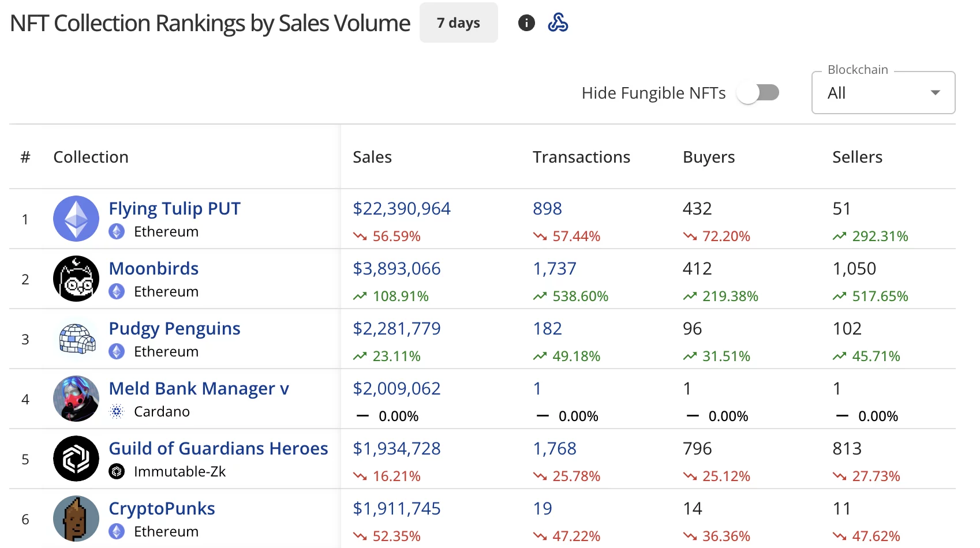Click the info icon next to the title
980x548 pixels.
pyautogui.click(x=526, y=23)
